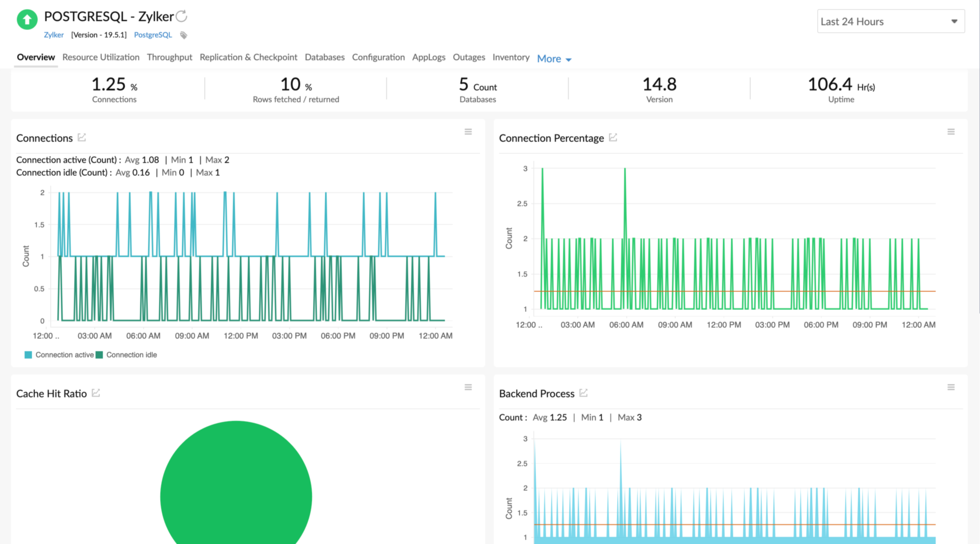Screen dimensions: 980x544
Task: Open the Connections panel hamburger menu
Action: 468,132
